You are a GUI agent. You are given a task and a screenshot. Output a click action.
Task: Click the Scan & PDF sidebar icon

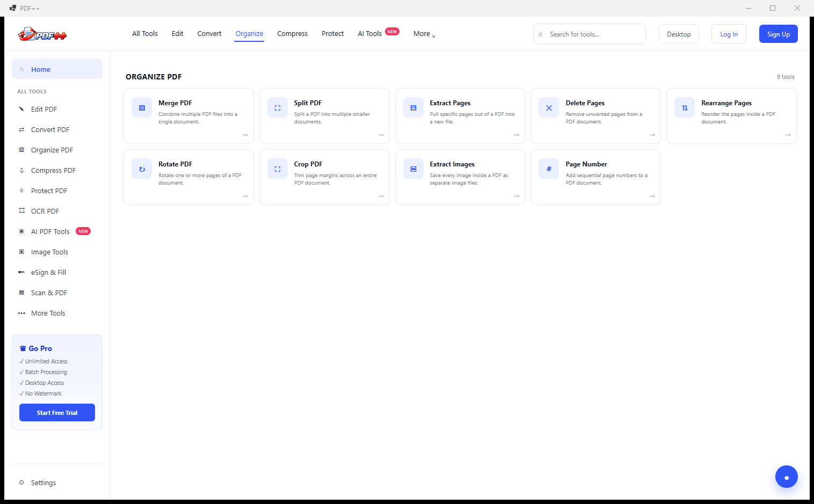tap(21, 293)
